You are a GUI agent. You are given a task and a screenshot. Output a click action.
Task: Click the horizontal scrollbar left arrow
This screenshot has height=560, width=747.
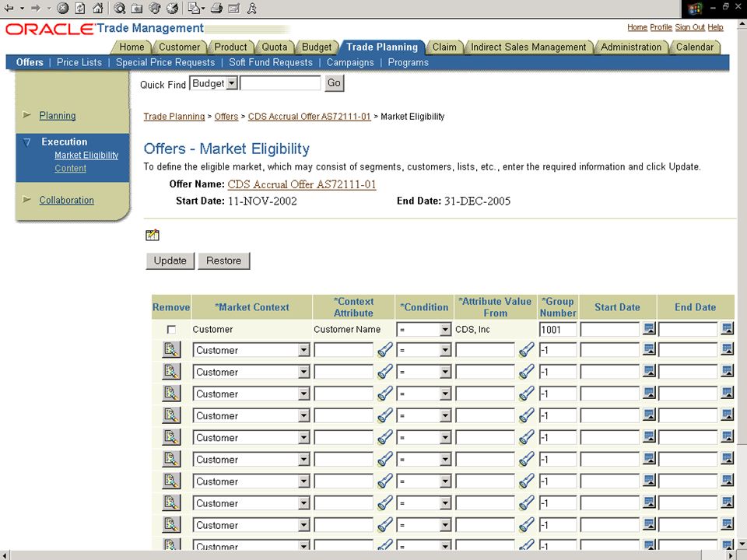5,555
